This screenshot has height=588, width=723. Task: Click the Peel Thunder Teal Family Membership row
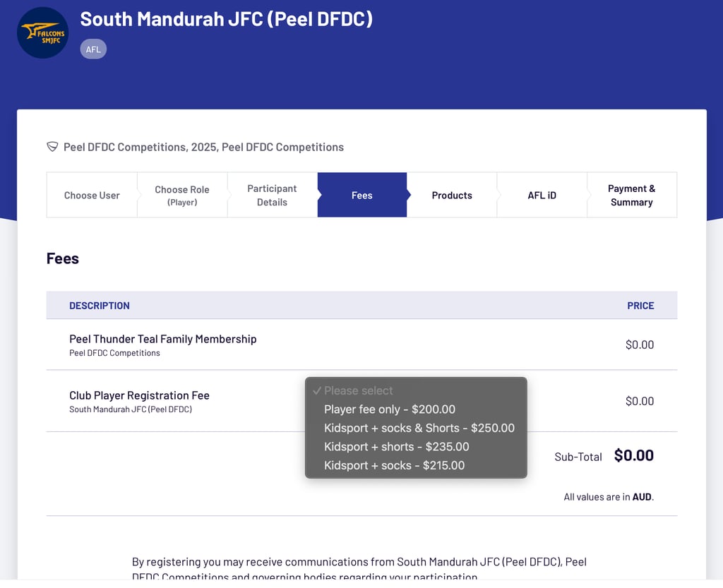click(162, 340)
